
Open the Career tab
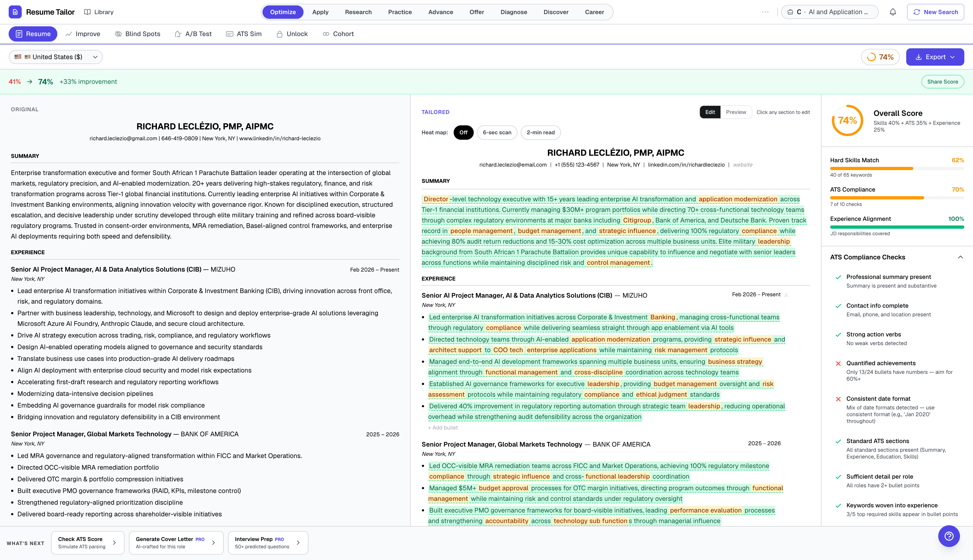[x=595, y=12]
